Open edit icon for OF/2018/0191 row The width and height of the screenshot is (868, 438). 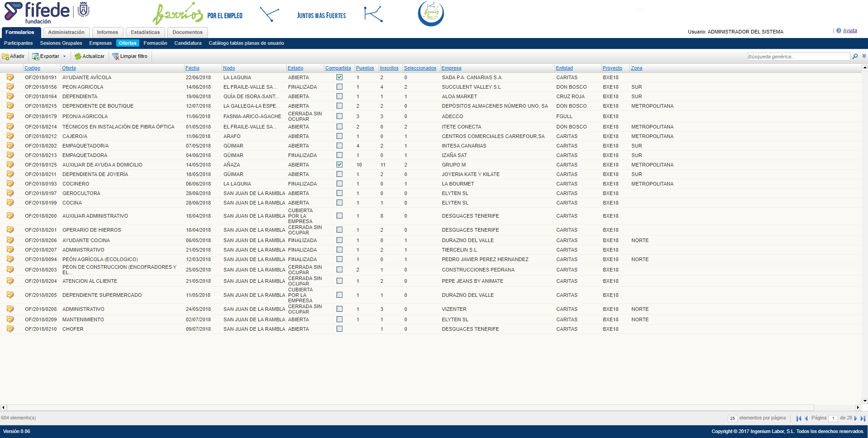pyautogui.click(x=10, y=77)
